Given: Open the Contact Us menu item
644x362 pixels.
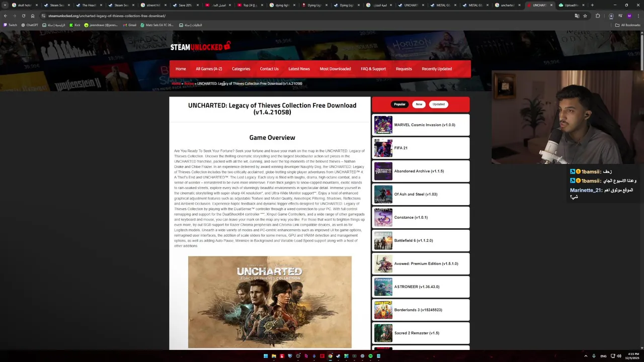Looking at the screenshot, I should click(269, 69).
